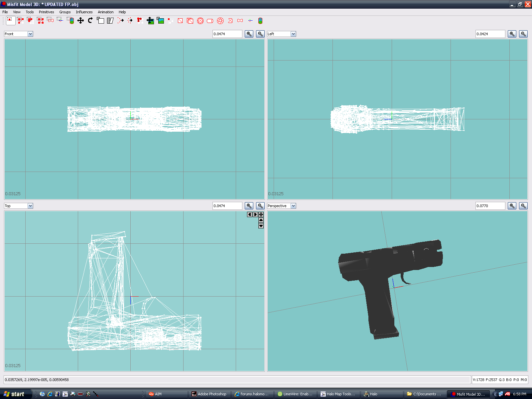The width and height of the screenshot is (532, 399).
Task: Edit the Front view zoom value 0.0474
Action: click(x=227, y=34)
